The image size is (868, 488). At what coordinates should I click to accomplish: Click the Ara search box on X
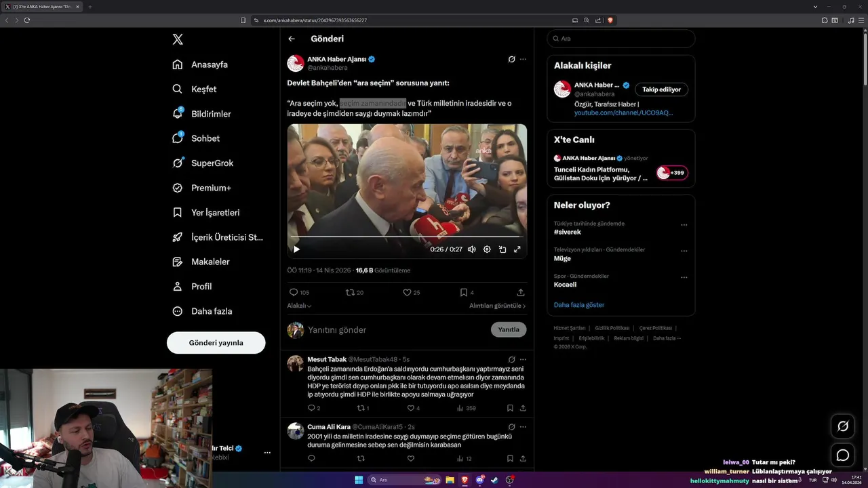pyautogui.click(x=620, y=39)
